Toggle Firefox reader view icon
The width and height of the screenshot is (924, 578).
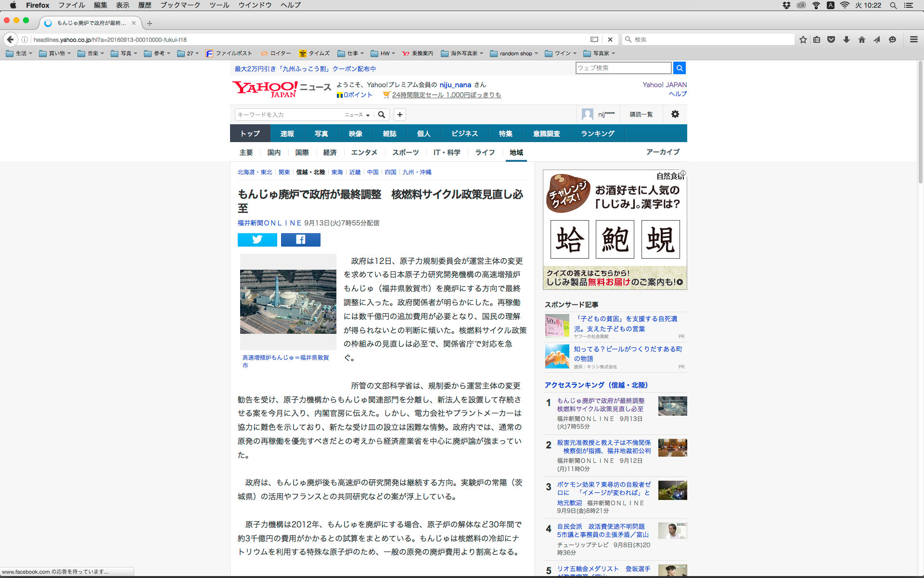[594, 39]
